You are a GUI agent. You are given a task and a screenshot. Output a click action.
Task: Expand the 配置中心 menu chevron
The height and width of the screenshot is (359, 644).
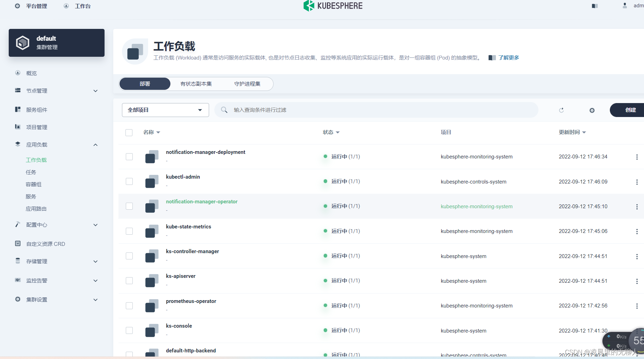pos(95,225)
